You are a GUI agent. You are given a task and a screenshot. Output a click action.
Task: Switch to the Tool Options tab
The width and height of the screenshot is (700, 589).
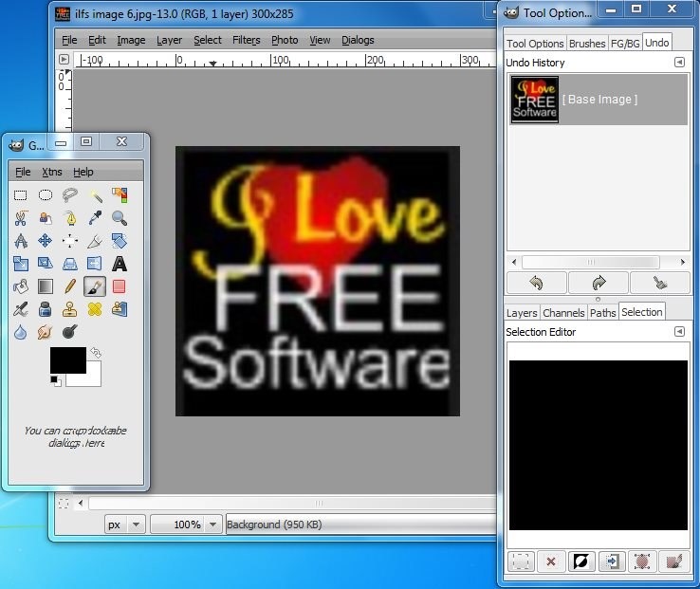click(x=535, y=44)
